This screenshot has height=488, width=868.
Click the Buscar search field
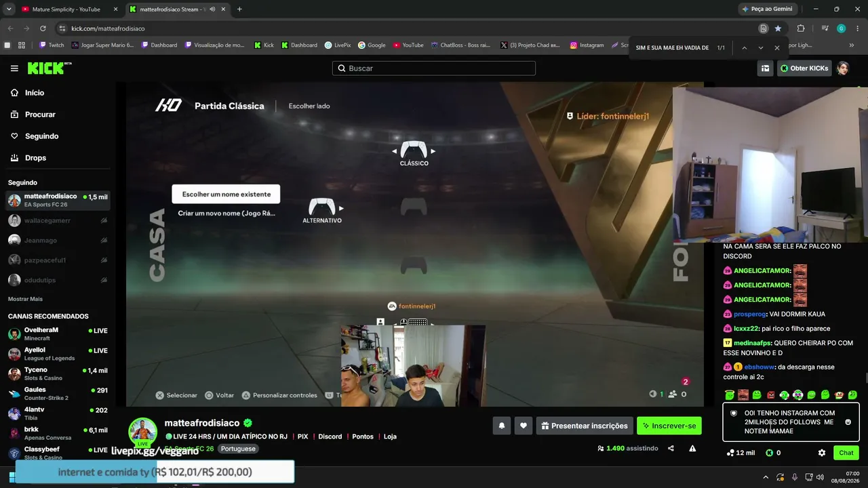[434, 68]
